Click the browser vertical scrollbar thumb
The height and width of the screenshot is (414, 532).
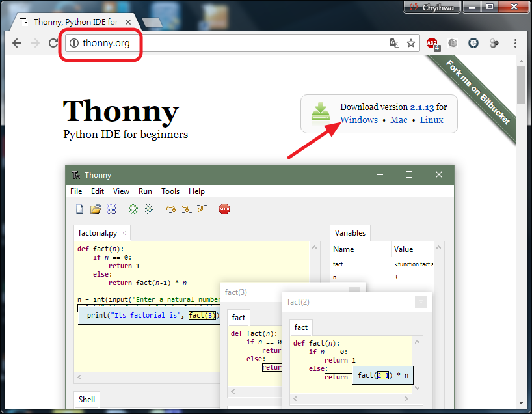click(521, 85)
